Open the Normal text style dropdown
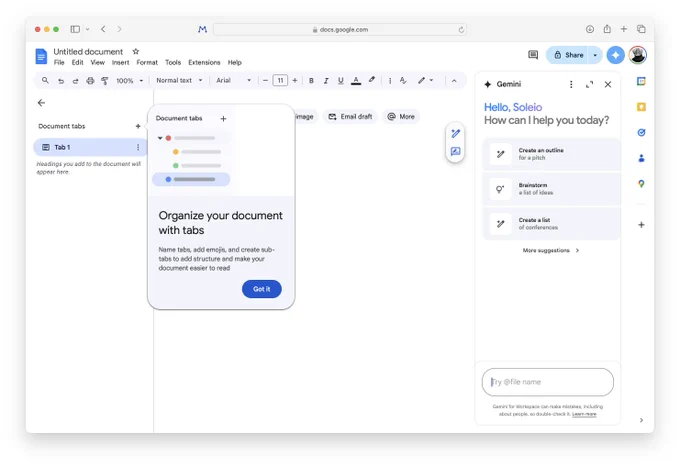This screenshot has height=467, width=680. (179, 80)
